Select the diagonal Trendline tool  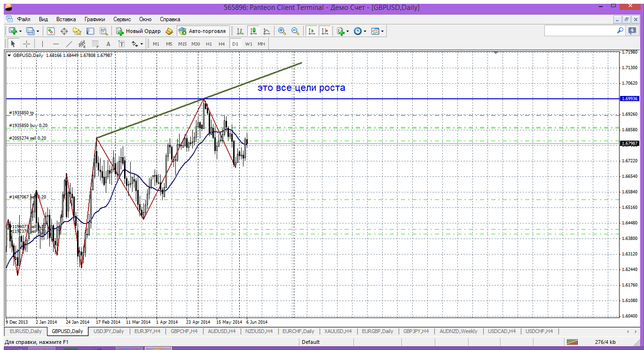point(69,44)
